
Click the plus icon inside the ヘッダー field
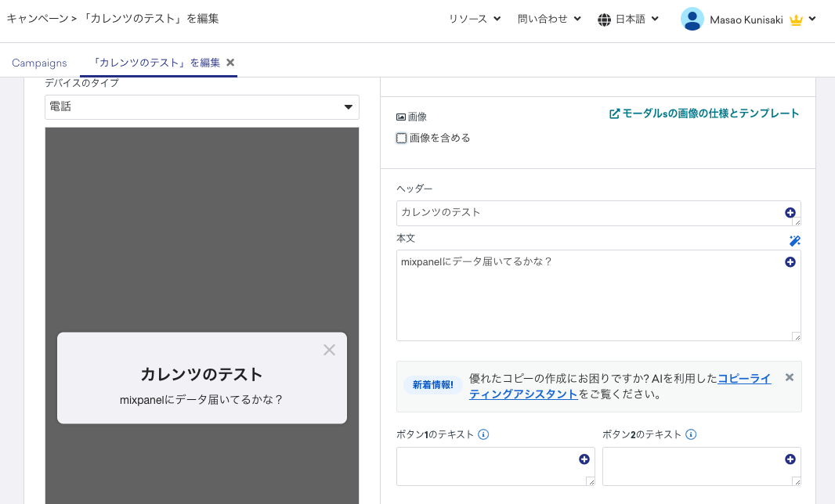tap(790, 213)
